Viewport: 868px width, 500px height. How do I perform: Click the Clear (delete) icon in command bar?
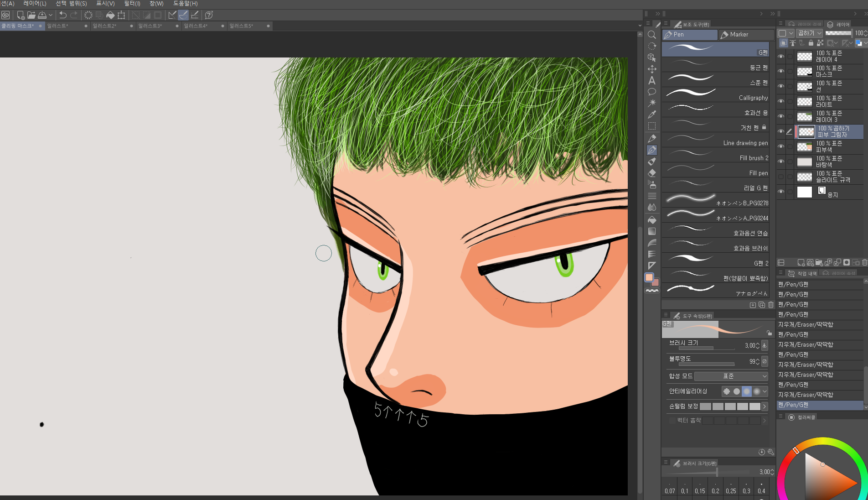88,15
